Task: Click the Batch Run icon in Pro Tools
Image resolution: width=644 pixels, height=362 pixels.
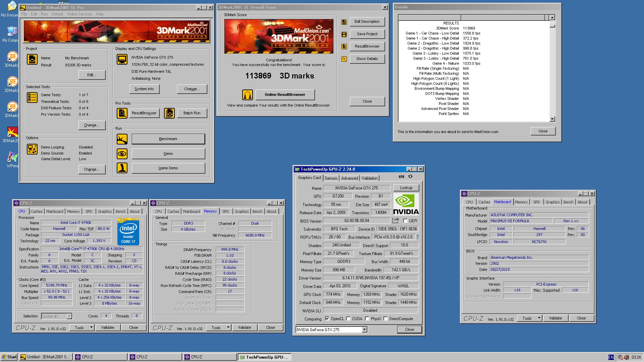Action: click(x=169, y=113)
